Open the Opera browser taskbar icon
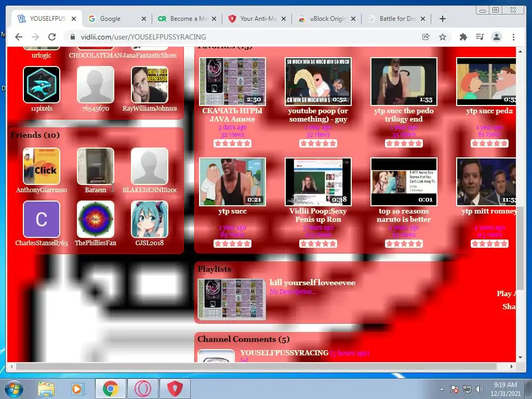This screenshot has height=399, width=532. (143, 389)
